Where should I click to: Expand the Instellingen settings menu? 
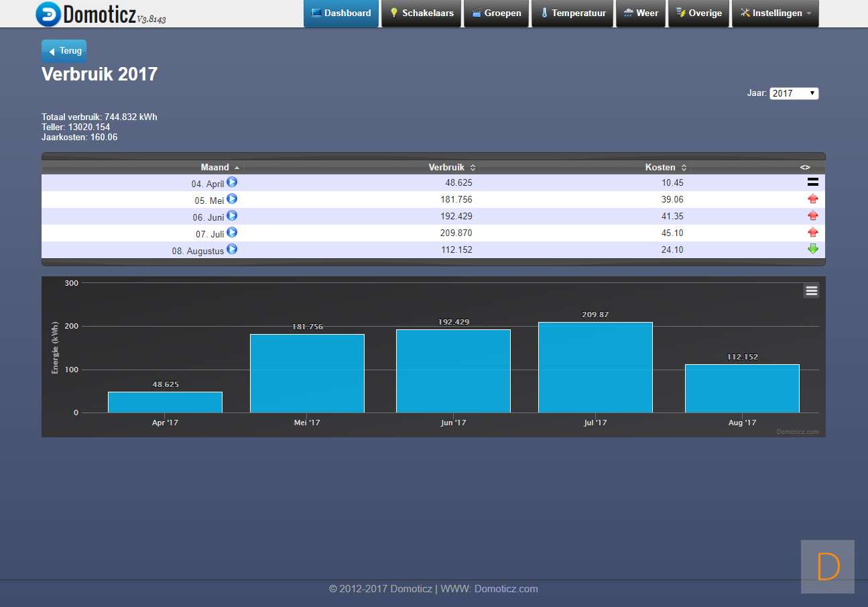[775, 13]
